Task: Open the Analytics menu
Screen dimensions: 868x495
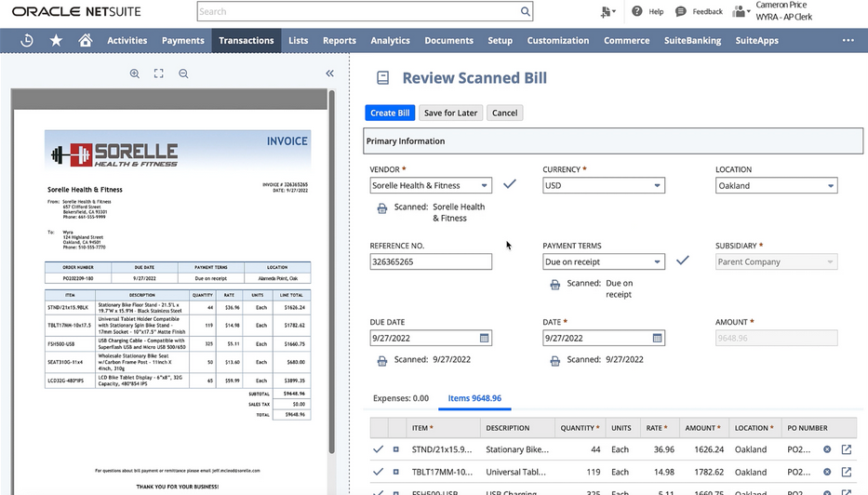Action: (x=390, y=40)
